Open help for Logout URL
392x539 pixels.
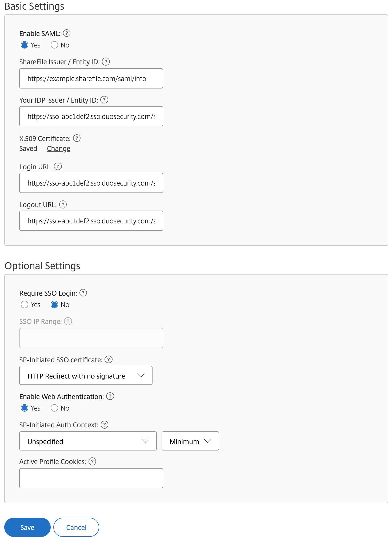pyautogui.click(x=63, y=204)
